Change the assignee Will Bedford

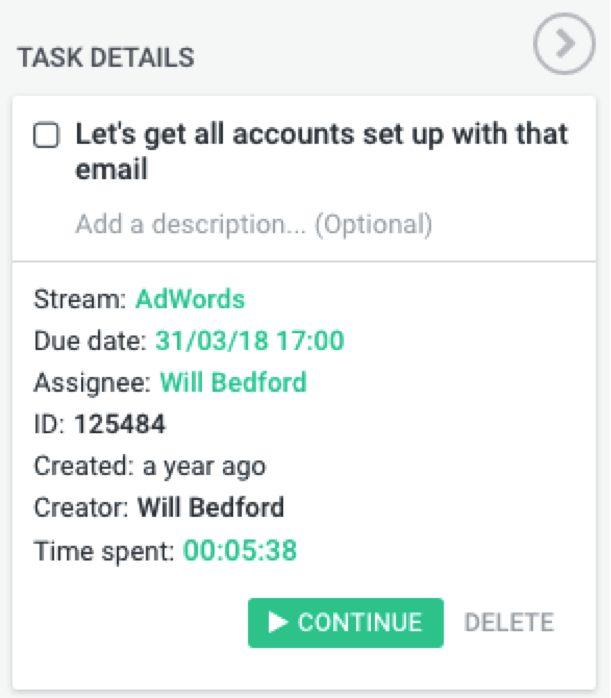pyautogui.click(x=233, y=382)
